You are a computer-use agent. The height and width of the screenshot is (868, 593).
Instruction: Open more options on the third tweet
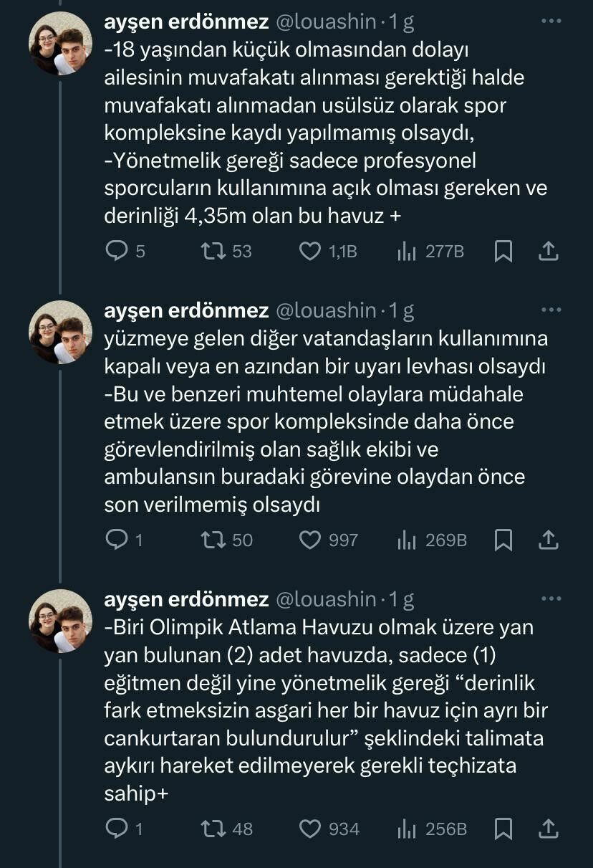point(551,598)
